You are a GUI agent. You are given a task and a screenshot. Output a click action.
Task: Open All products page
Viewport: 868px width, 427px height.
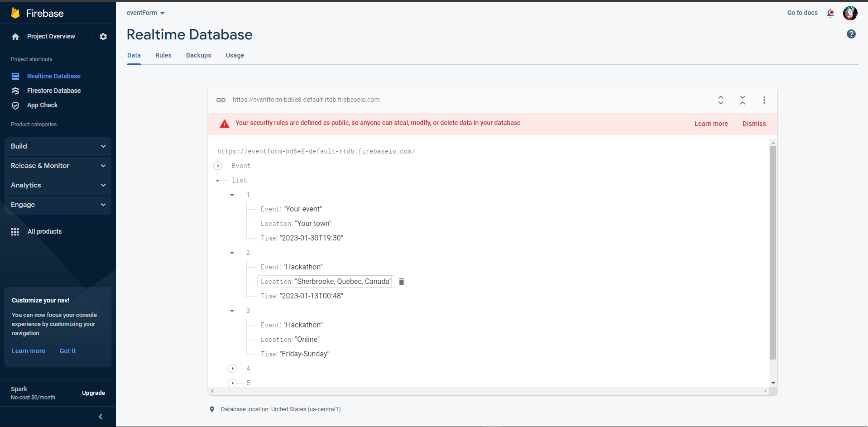coord(45,231)
